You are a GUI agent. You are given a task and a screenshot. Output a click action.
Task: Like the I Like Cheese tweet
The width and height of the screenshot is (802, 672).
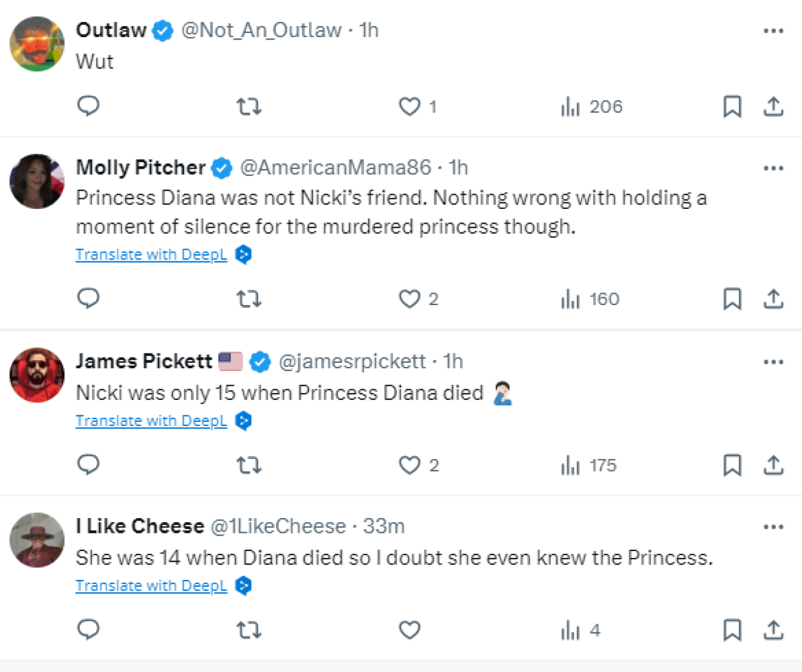coord(410,630)
